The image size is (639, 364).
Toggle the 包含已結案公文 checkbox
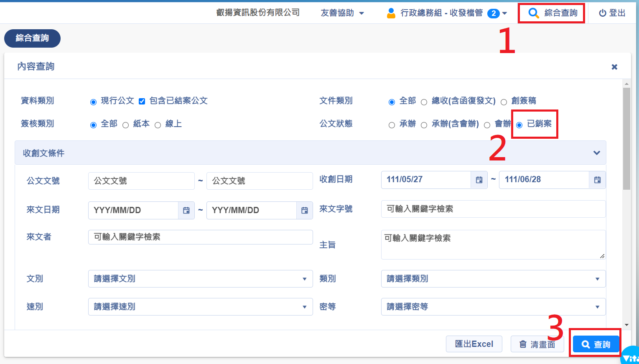coord(142,101)
